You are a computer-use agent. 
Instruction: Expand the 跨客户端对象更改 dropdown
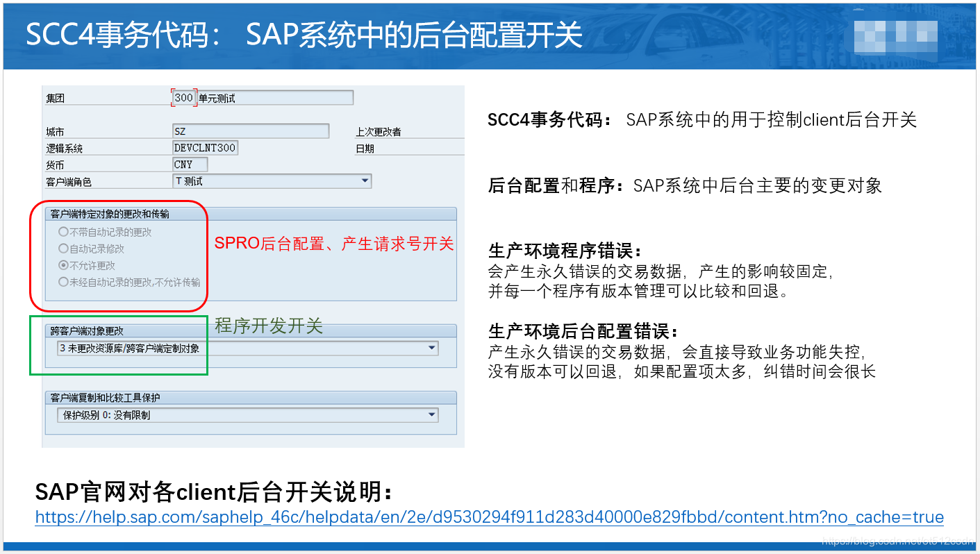[247, 348]
